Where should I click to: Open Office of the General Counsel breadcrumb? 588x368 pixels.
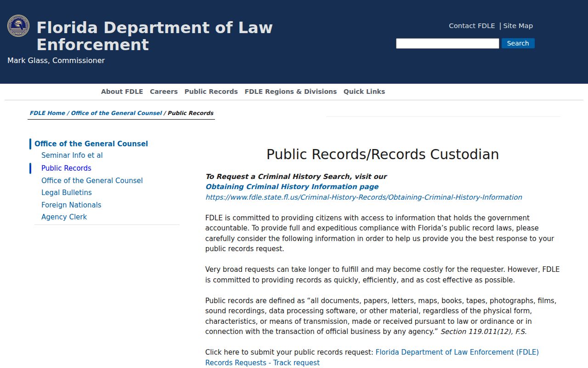(117, 113)
